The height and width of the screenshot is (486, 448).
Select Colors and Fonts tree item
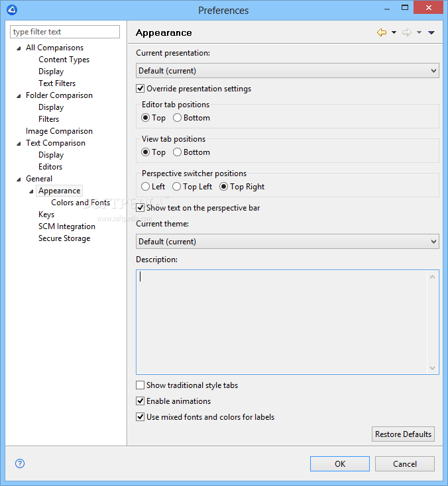81,203
